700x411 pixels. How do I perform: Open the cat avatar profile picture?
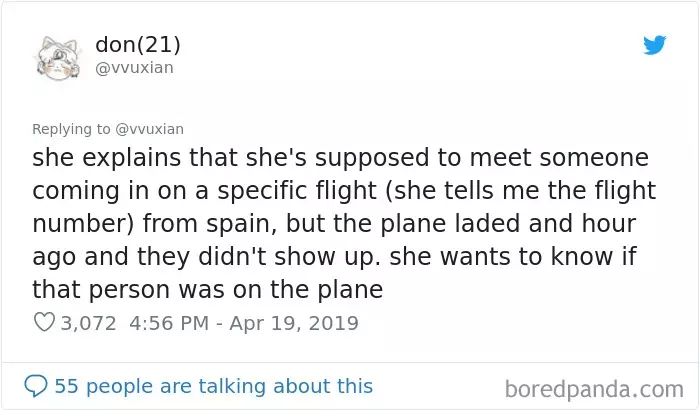[58, 58]
